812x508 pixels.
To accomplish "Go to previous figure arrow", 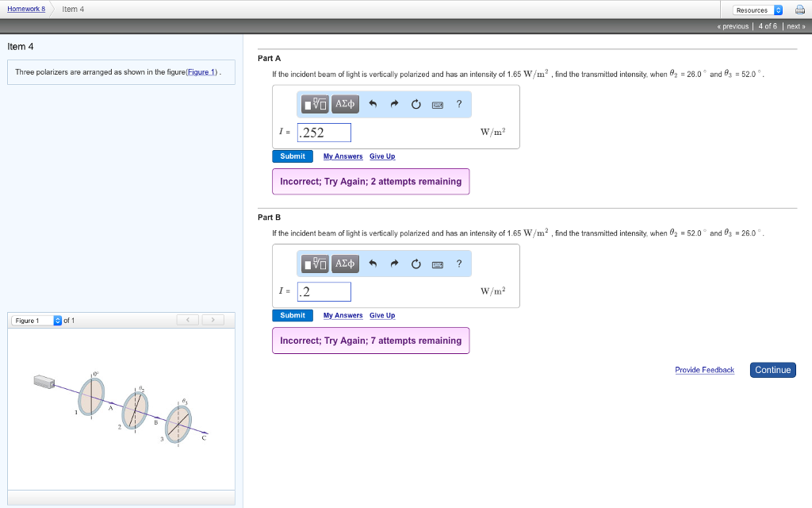I will click(x=187, y=320).
